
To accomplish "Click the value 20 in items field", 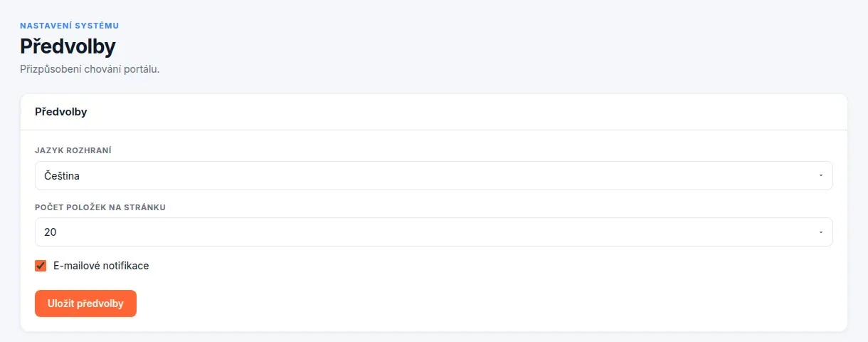I will (x=50, y=232).
